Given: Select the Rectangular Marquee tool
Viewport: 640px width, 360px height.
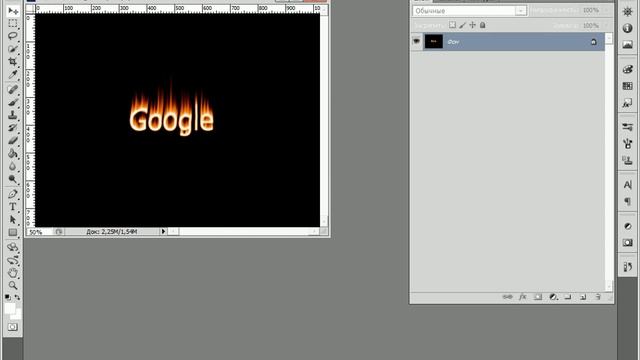Looking at the screenshot, I should coord(13,24).
